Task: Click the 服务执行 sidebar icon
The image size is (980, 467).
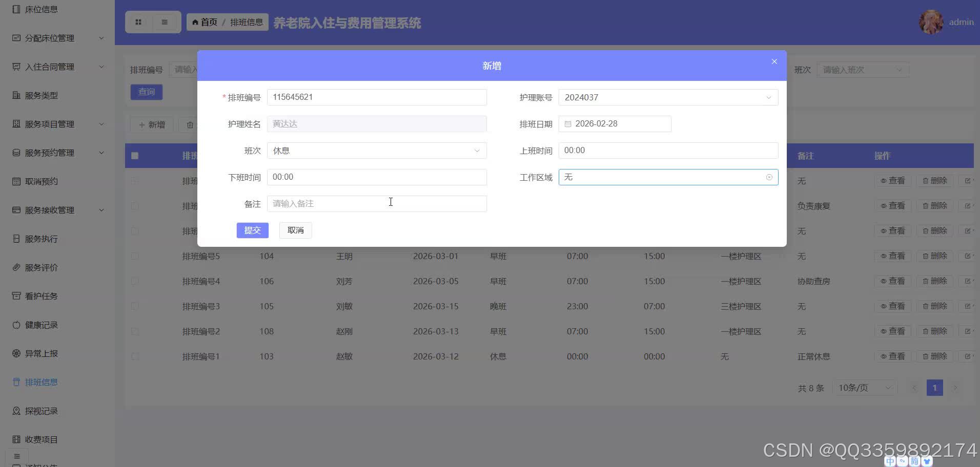Action: click(16, 239)
